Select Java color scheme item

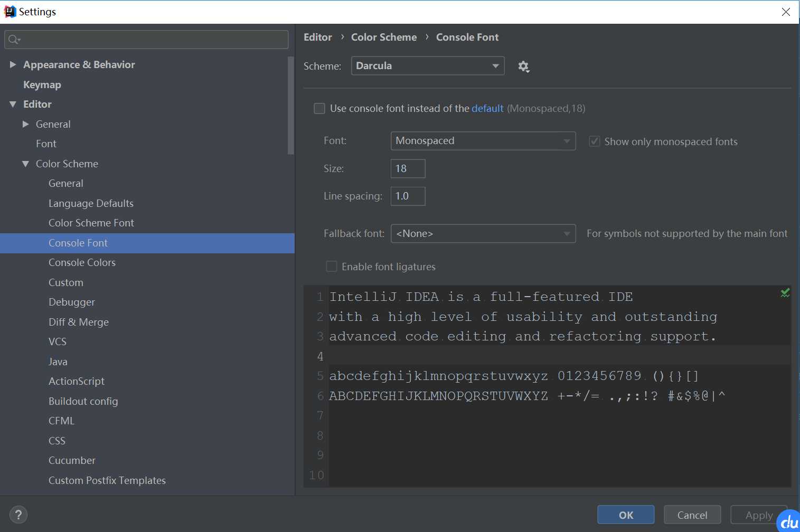pyautogui.click(x=58, y=362)
